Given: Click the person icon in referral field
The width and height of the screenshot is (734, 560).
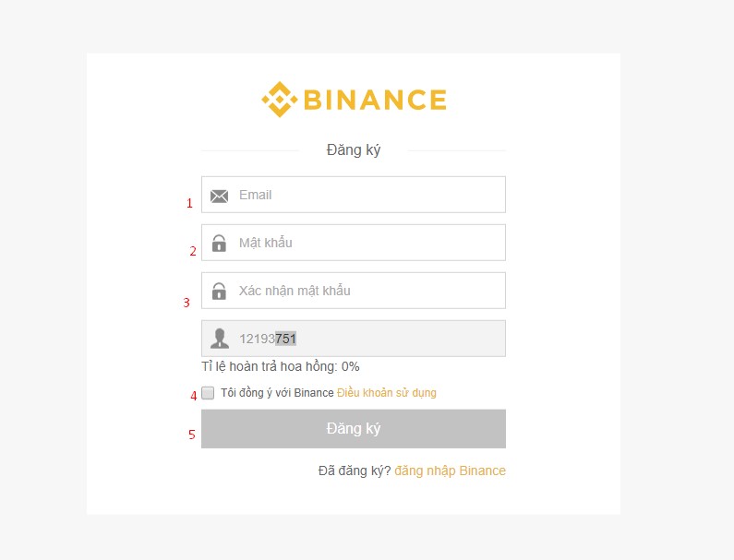Looking at the screenshot, I should click(x=220, y=339).
